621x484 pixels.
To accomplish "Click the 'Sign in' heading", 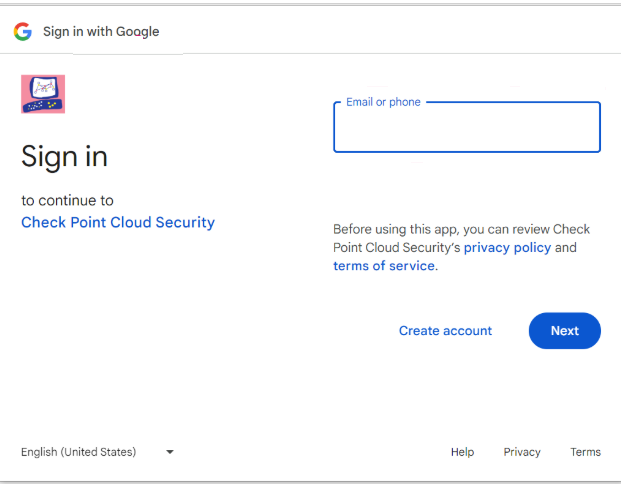I will (65, 156).
